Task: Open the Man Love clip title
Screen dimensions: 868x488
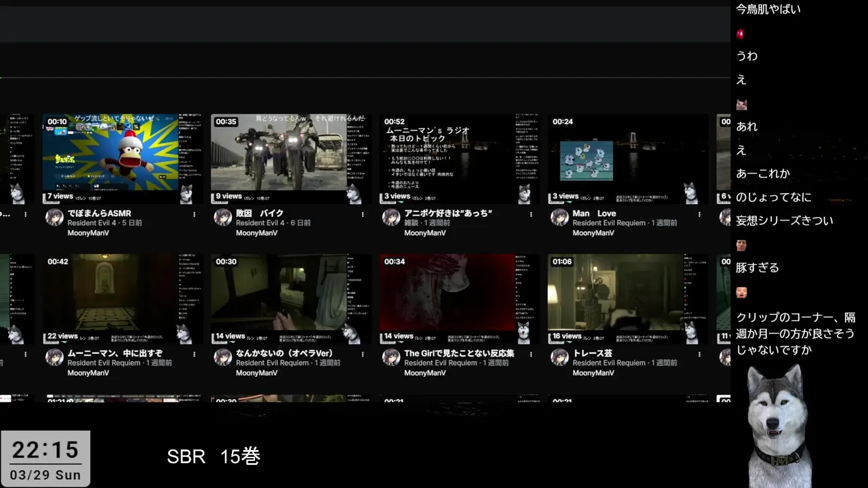Action: click(594, 213)
